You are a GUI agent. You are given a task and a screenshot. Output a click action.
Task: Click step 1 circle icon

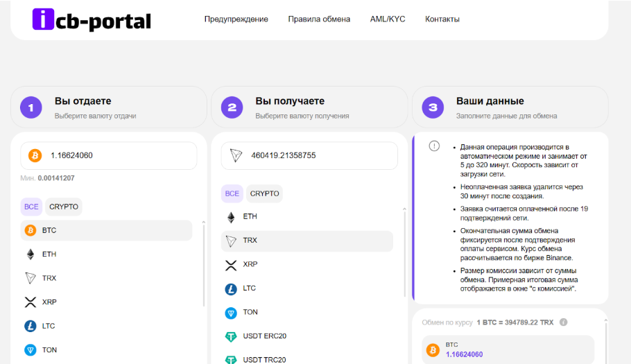(31, 107)
